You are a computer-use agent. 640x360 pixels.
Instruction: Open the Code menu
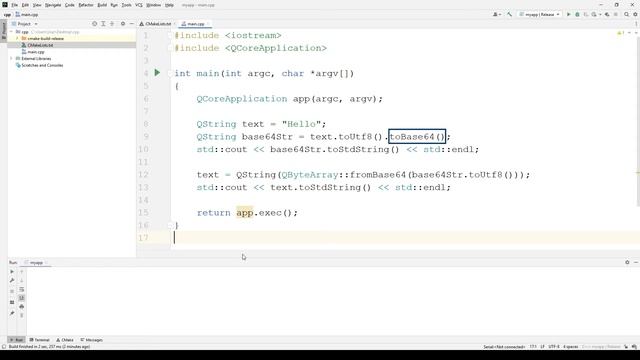click(x=70, y=5)
